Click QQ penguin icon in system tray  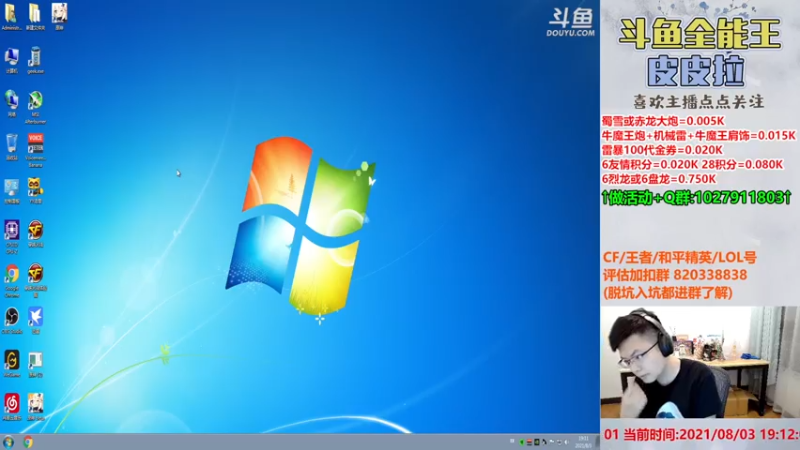[x=544, y=442]
